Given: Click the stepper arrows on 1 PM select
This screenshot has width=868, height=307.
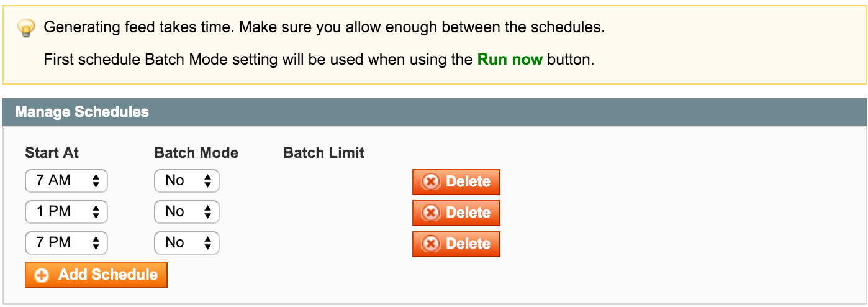Looking at the screenshot, I should [96, 212].
